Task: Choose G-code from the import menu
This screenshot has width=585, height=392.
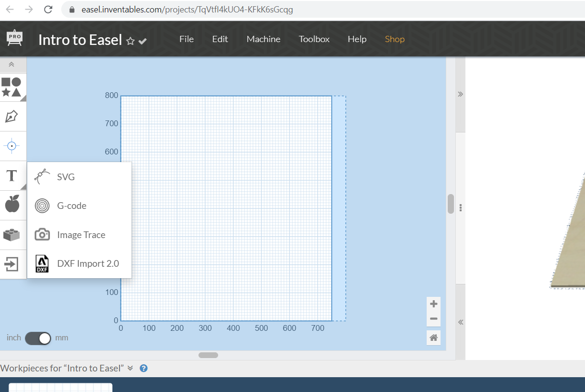Action: click(x=79, y=206)
